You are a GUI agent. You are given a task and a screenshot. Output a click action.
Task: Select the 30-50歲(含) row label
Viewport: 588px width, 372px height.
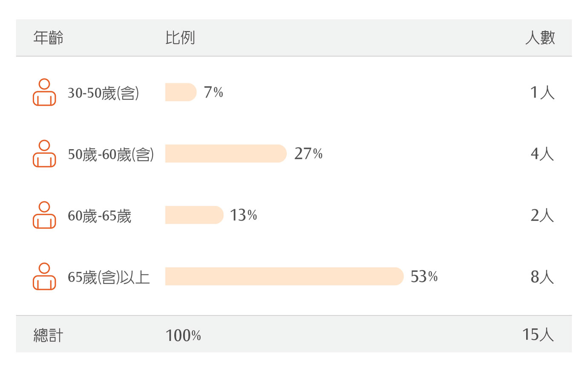pyautogui.click(x=104, y=93)
